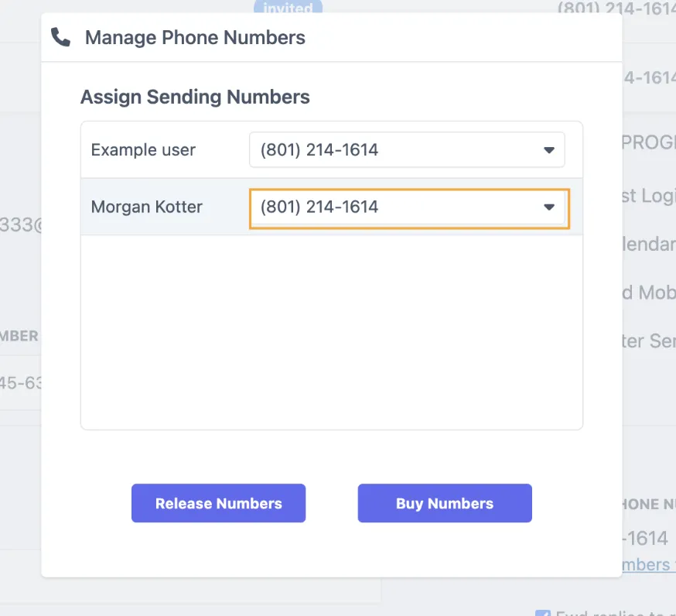
Task: Enable the 'Fwd replies' checkbox at bottom right
Action: (x=544, y=612)
